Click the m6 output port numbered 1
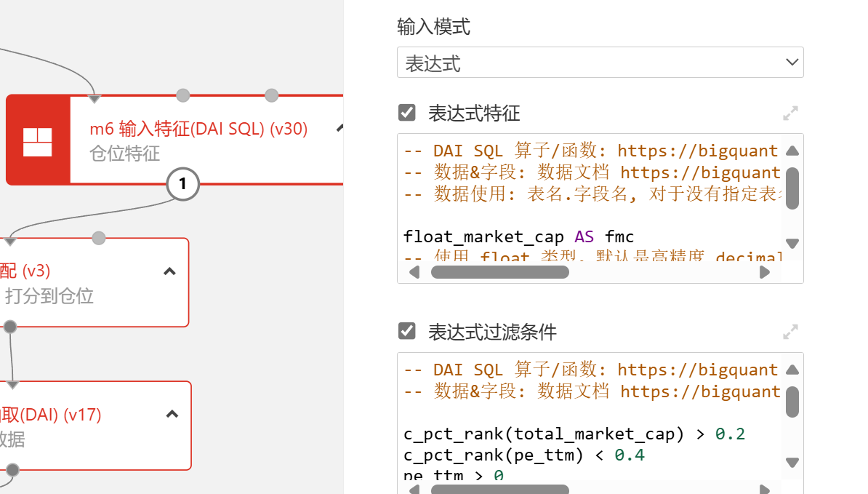 (182, 184)
